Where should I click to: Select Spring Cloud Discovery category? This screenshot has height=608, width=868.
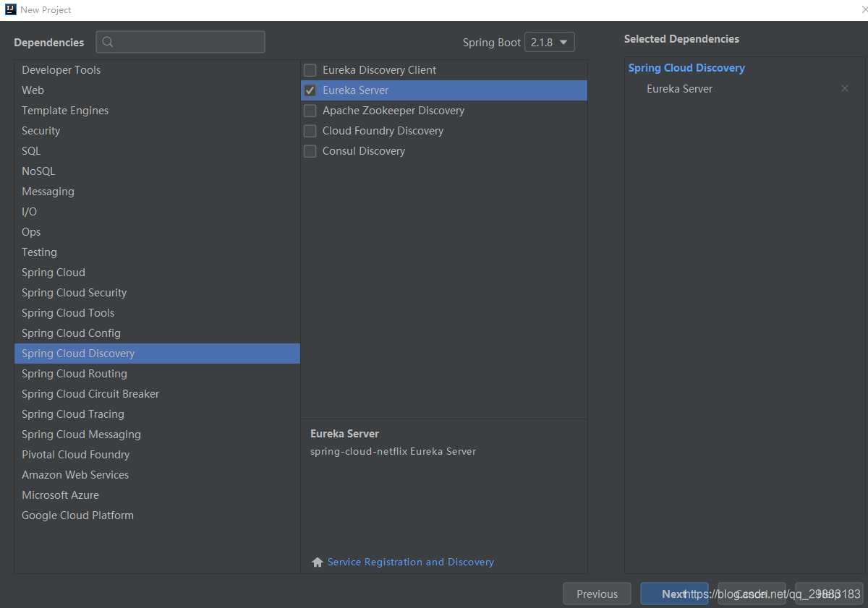(x=157, y=354)
